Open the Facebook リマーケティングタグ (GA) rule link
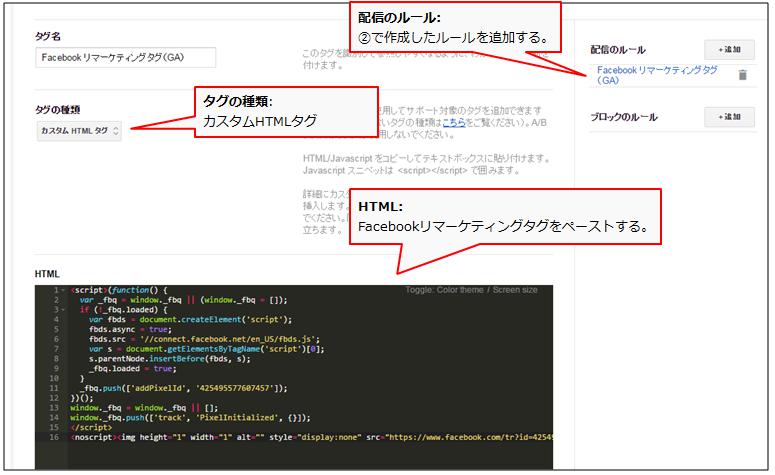 [x=657, y=75]
